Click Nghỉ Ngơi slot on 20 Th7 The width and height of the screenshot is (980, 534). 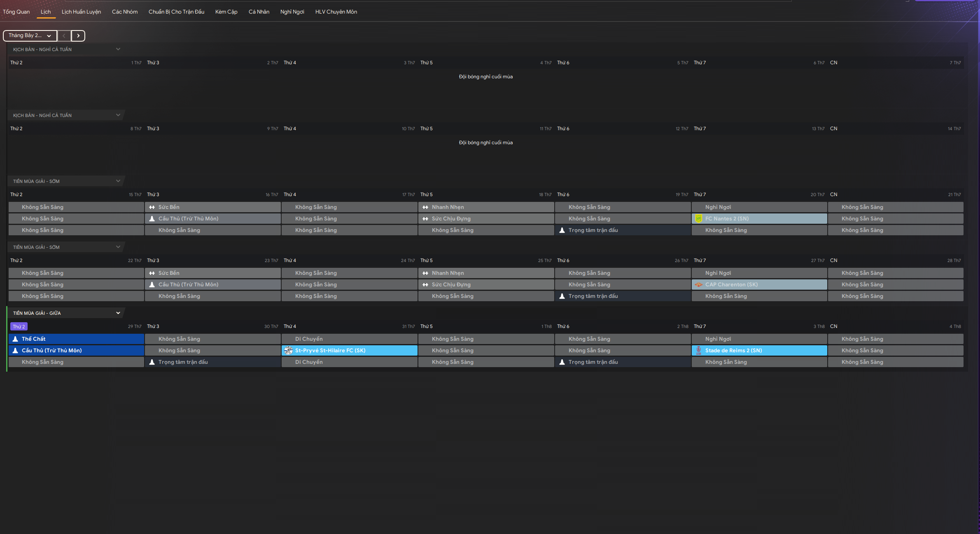pyautogui.click(x=759, y=207)
